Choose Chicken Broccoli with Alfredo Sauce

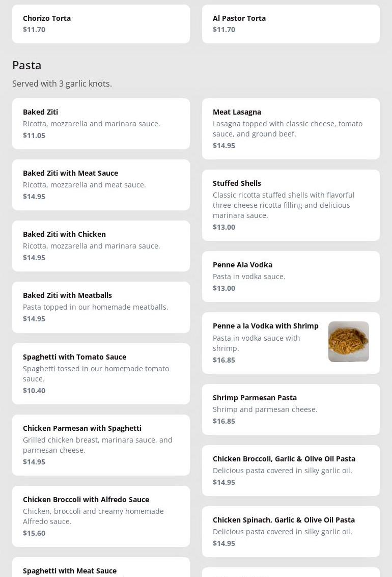tap(101, 516)
